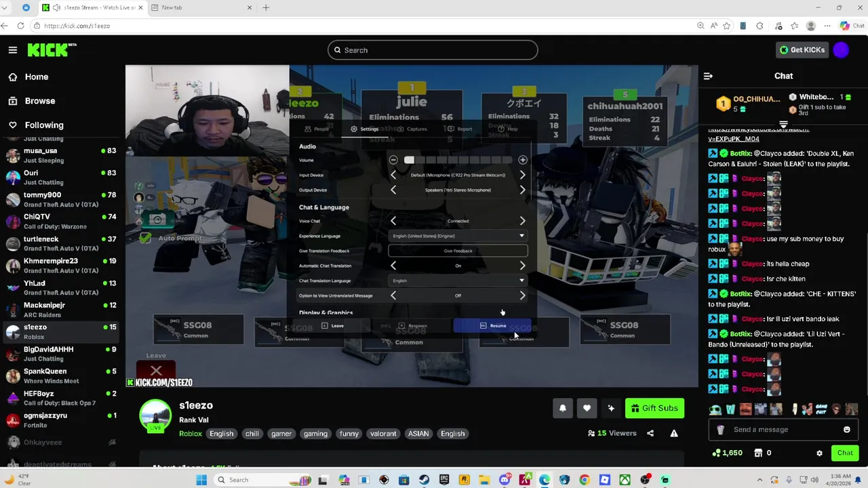Open the emoji picker in chat input
This screenshot has height=488, width=868.
click(846, 430)
